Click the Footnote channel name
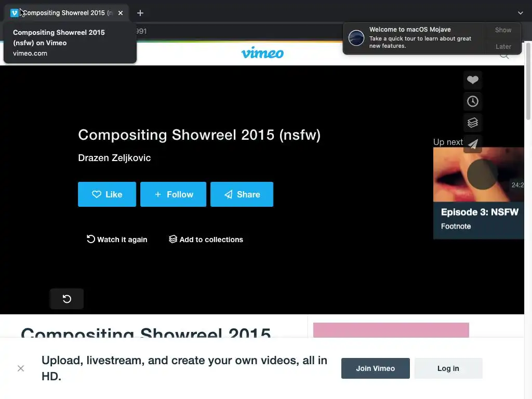The height and width of the screenshot is (399, 532). [456, 227]
